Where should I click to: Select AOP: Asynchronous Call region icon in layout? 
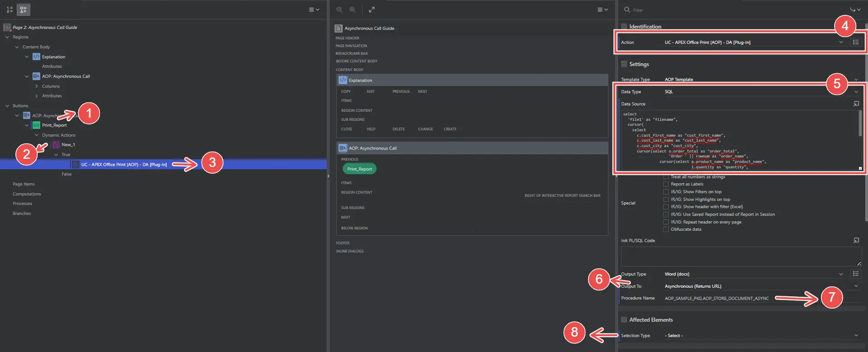pos(343,148)
